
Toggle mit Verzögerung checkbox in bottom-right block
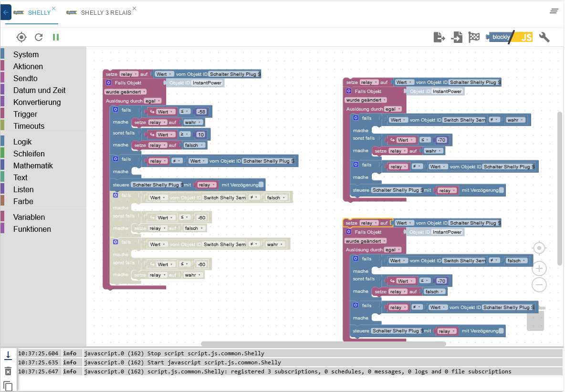click(501, 331)
